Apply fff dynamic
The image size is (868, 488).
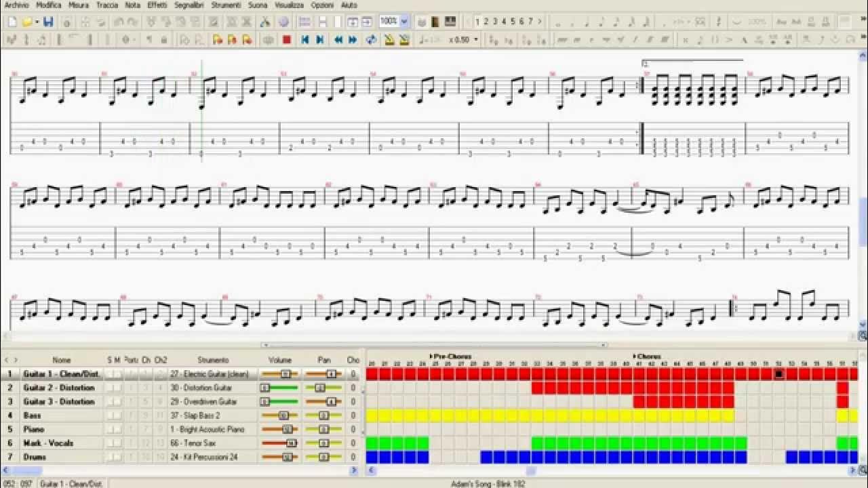pyautogui.click(x=665, y=40)
